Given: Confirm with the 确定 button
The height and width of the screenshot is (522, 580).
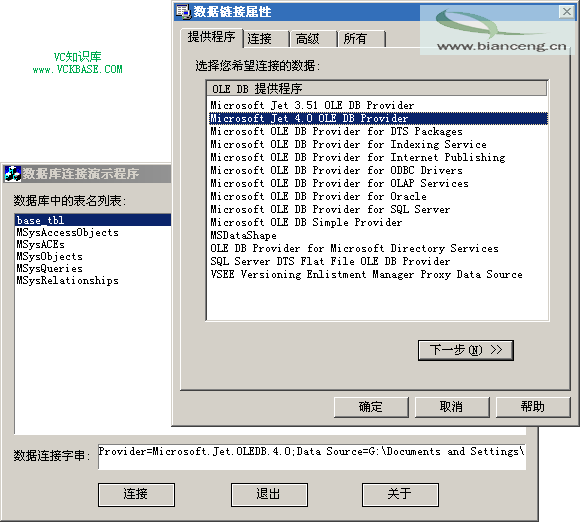Looking at the screenshot, I should pos(371,407).
